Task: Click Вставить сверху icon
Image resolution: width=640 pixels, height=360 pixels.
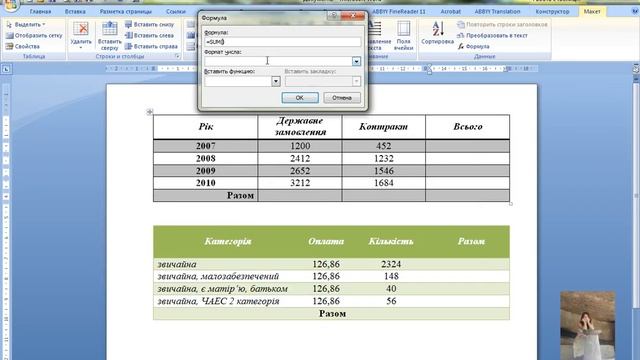Action: [x=109, y=35]
